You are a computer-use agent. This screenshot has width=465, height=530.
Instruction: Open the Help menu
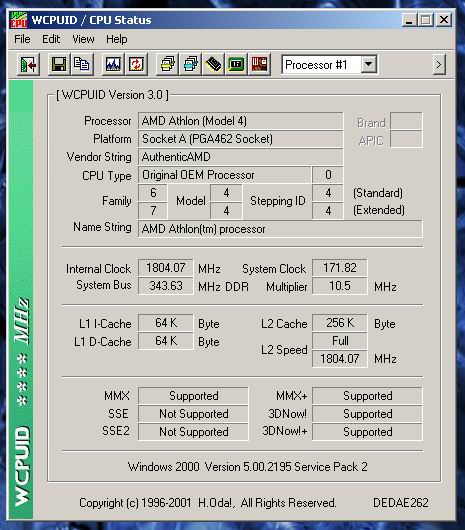pyautogui.click(x=117, y=39)
